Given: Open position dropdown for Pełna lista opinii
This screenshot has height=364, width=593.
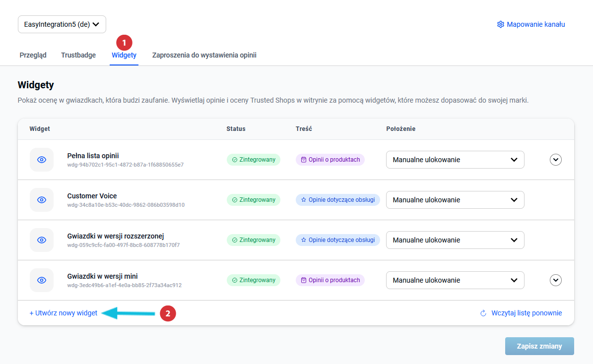Looking at the screenshot, I should [455, 160].
